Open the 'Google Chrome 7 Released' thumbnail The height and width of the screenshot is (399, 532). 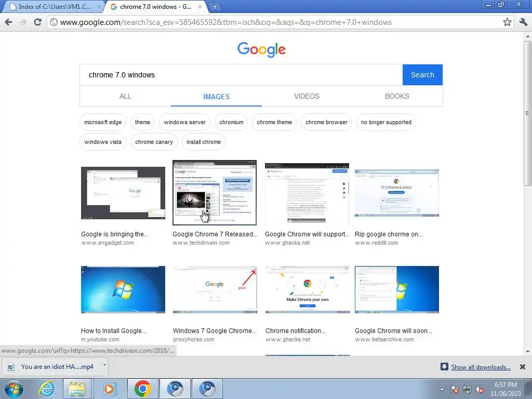tap(215, 193)
